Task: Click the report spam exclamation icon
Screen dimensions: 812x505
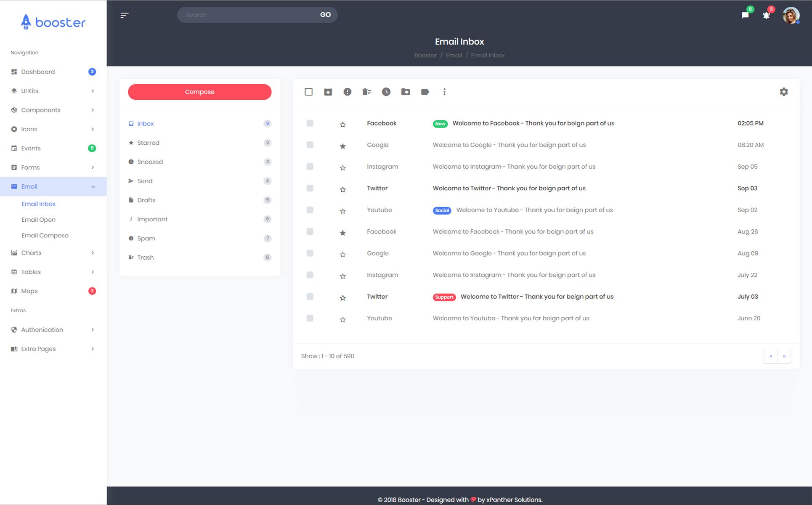Action: (347, 92)
